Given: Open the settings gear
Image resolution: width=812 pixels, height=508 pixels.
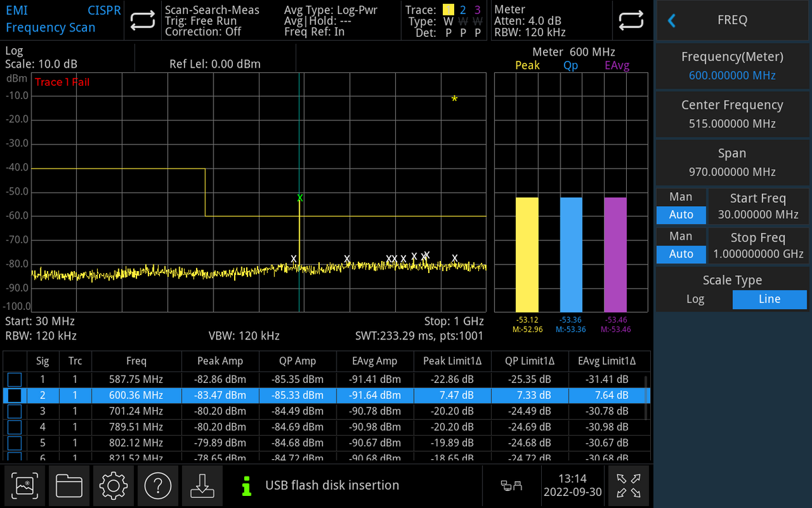Looking at the screenshot, I should point(113,485).
